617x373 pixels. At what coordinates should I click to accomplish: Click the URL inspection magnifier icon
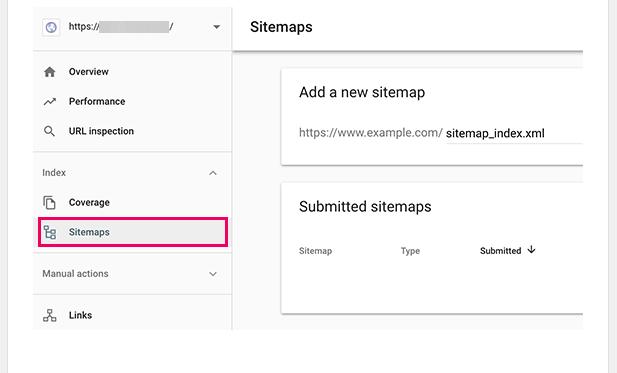pos(49,131)
